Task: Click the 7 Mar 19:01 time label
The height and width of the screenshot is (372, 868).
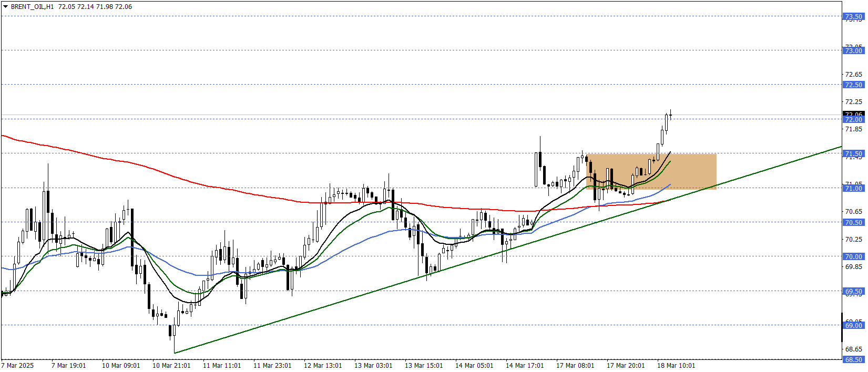Action: coord(68,365)
